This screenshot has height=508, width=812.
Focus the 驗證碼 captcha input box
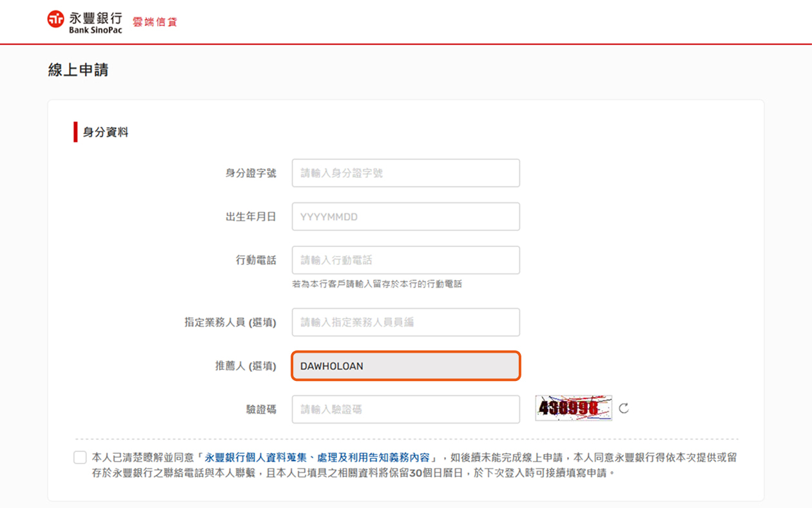(405, 409)
